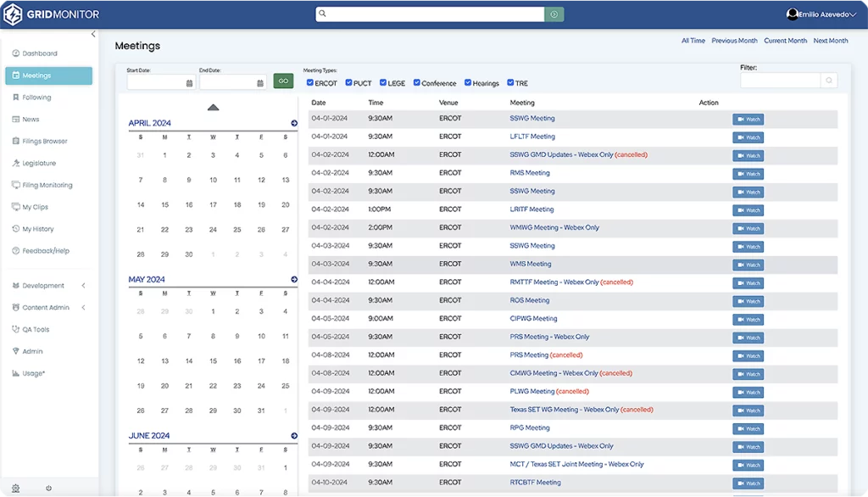Select Meetings in the sidebar
The width and height of the screenshot is (868, 497).
48,75
